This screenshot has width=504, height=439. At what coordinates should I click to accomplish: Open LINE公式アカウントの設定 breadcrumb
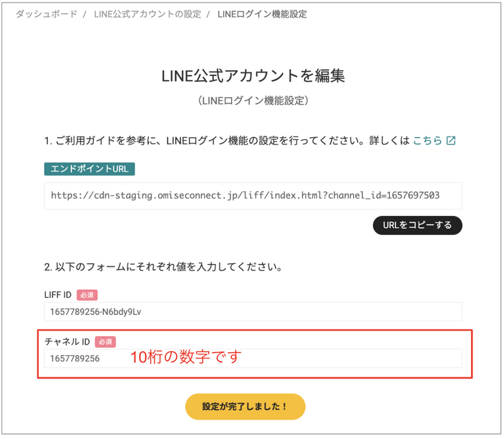148,14
